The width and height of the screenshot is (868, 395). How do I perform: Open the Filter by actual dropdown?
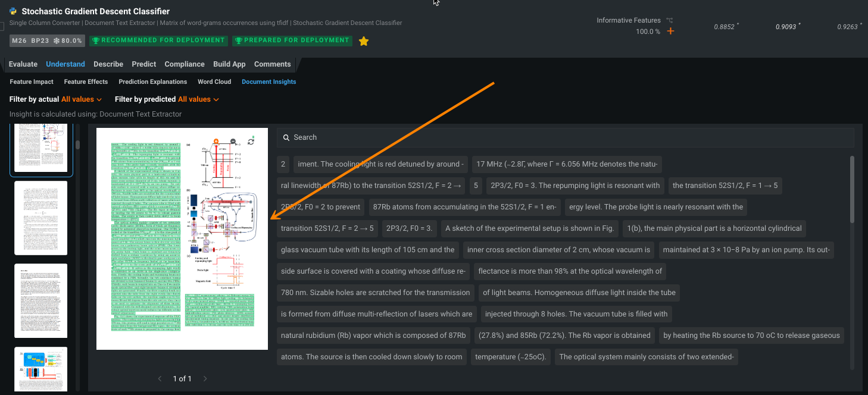point(82,99)
